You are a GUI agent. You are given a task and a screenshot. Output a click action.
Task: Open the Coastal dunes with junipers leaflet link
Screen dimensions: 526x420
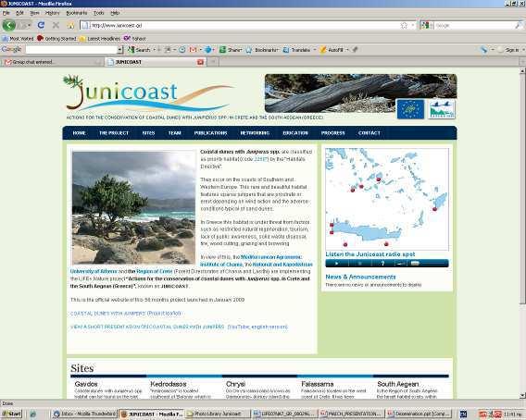click(125, 314)
